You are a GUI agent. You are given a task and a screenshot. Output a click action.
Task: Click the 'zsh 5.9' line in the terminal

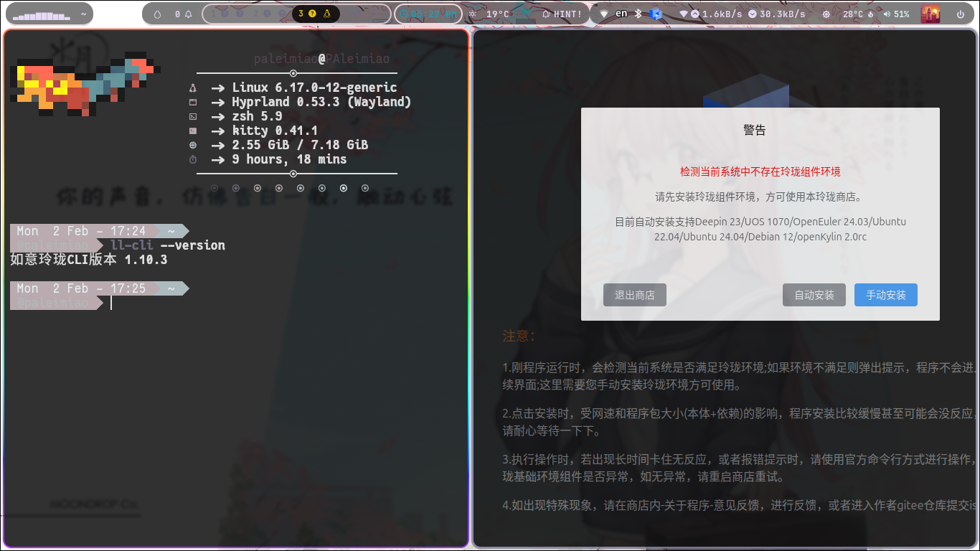(257, 116)
